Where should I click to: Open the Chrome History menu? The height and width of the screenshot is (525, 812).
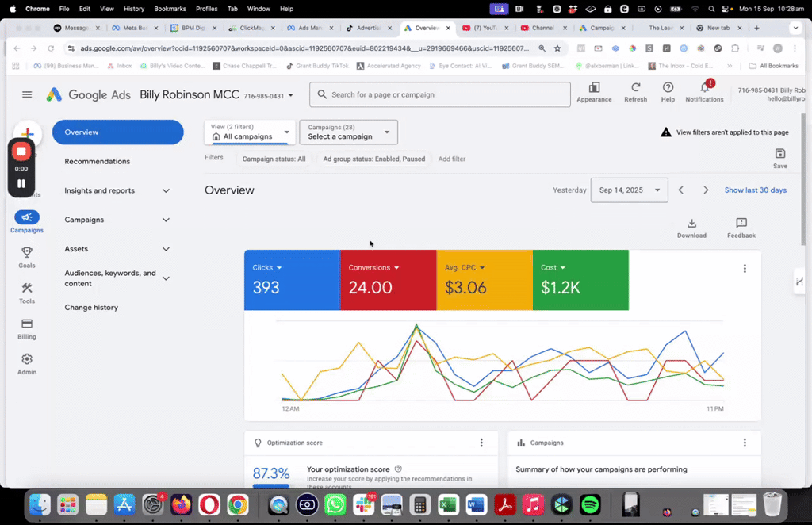133,9
